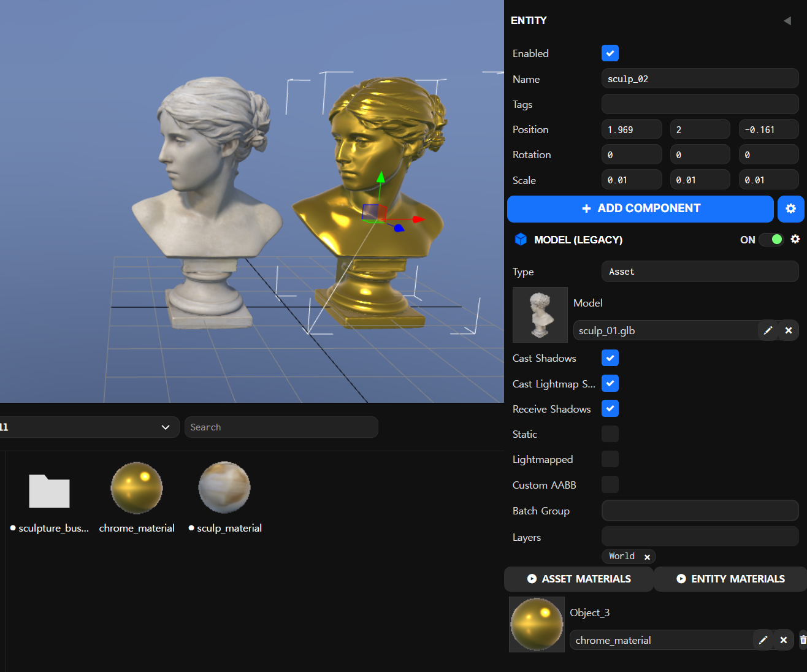Disable Cast Shadows checkbox

[x=610, y=358]
